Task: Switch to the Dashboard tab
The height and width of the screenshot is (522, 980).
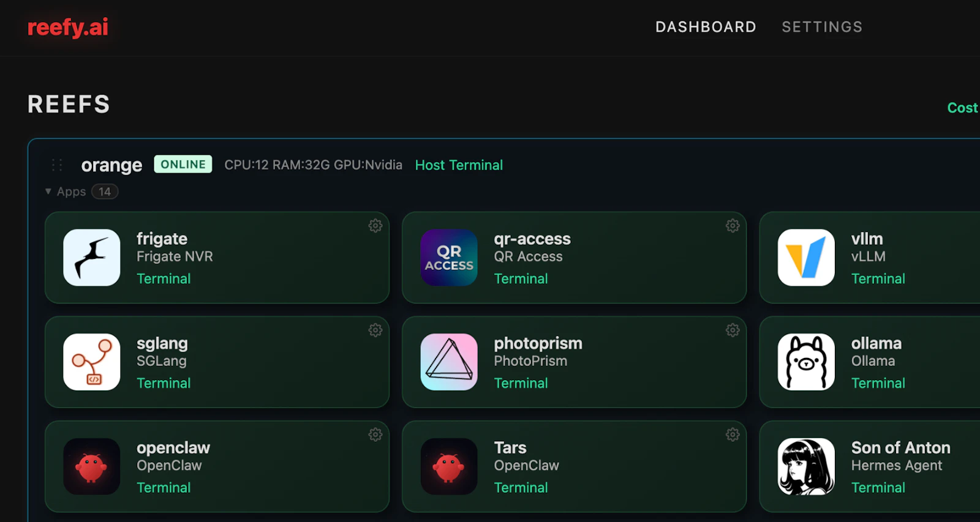Action: [x=706, y=27]
